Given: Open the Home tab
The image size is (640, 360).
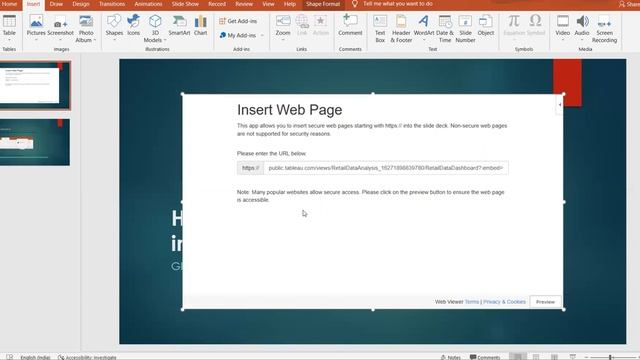Looking at the screenshot, I should (x=9, y=4).
